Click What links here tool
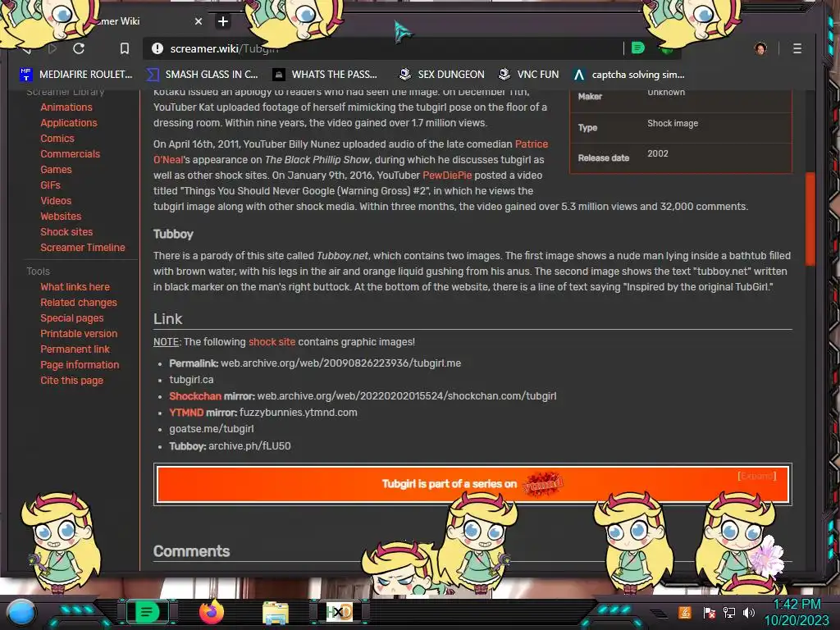This screenshot has height=630, width=840. point(75,286)
